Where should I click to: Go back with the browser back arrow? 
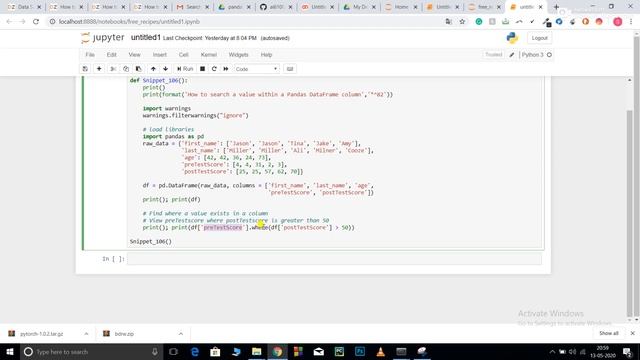tap(9, 22)
